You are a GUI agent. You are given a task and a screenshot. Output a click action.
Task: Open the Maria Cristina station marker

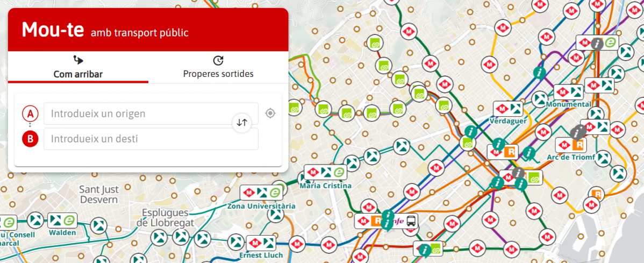(325, 173)
